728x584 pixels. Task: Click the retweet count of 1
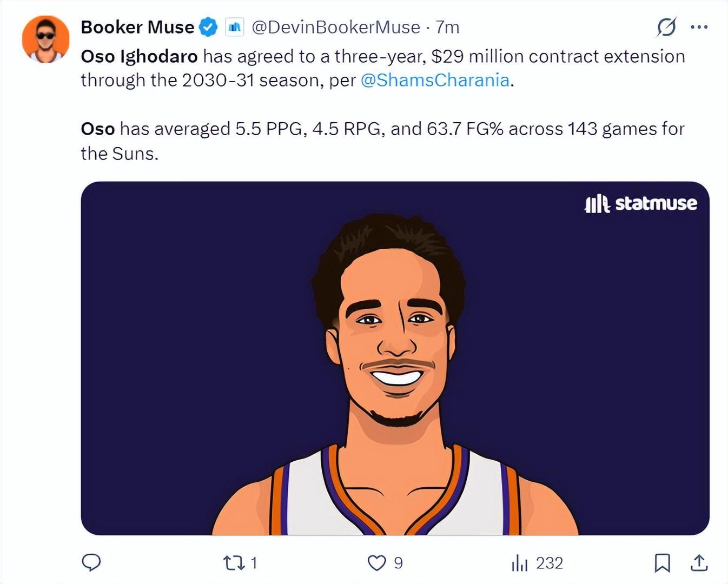click(x=254, y=563)
